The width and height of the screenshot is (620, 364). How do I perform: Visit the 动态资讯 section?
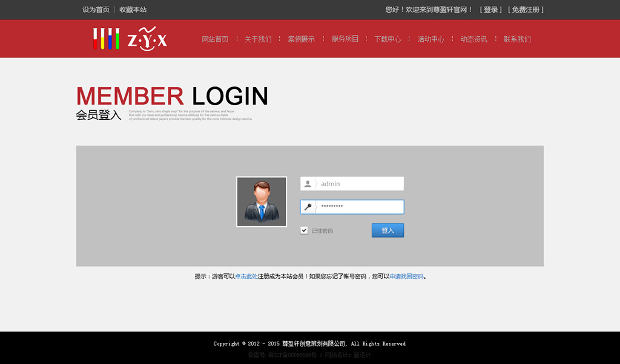click(473, 39)
